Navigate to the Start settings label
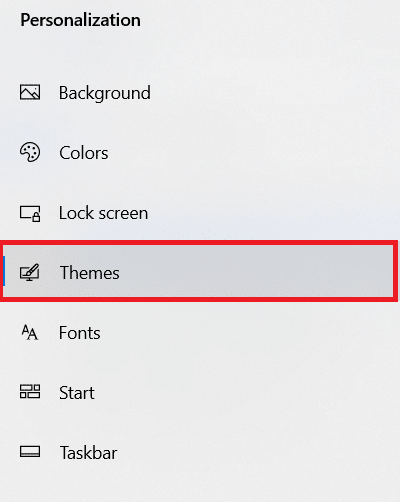The height and width of the screenshot is (502, 401). click(x=77, y=393)
